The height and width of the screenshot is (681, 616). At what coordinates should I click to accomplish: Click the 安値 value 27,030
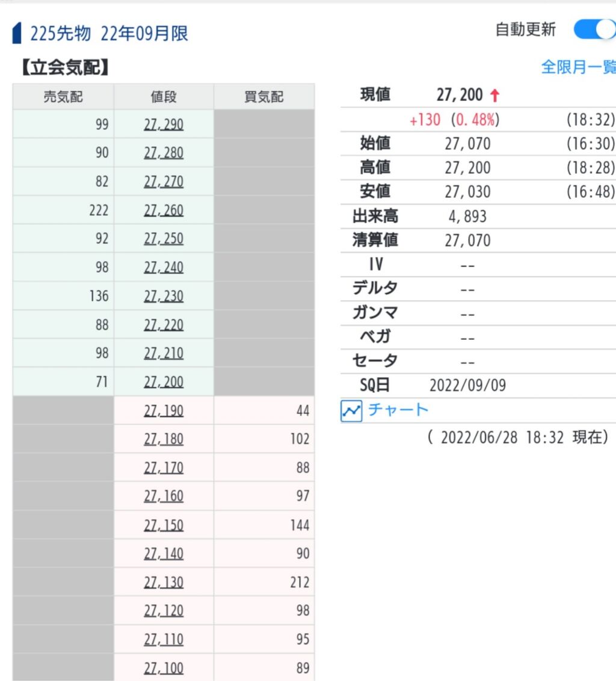(x=467, y=191)
